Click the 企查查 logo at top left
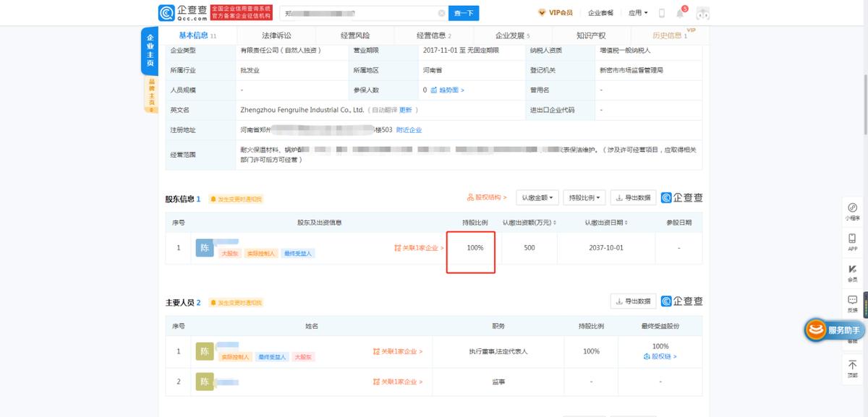This screenshot has height=417, width=868. 180,12
